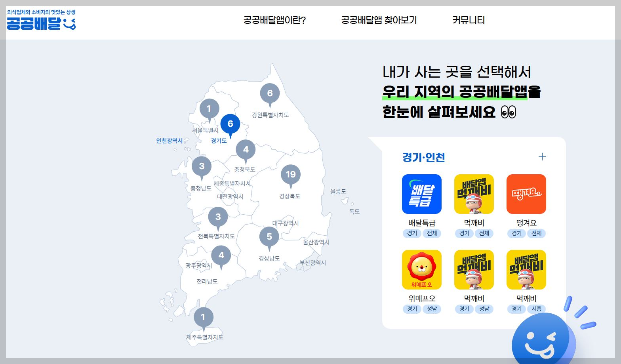This screenshot has width=621, height=364.
Task: Expand the 경기·인천 list with plus icon
Action: 542,157
